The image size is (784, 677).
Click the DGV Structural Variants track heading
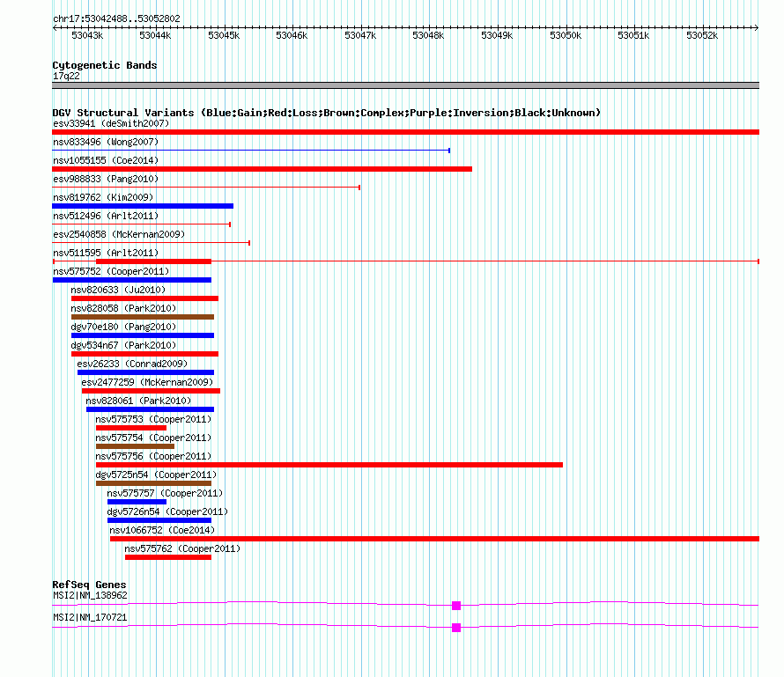point(327,113)
